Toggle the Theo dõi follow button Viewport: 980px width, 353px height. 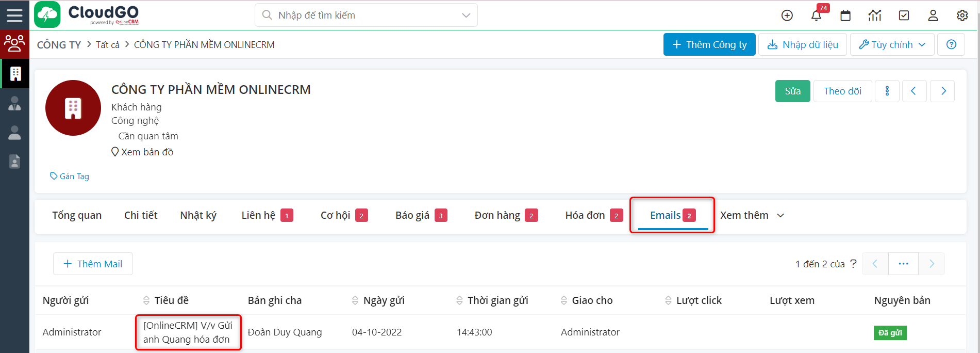842,91
